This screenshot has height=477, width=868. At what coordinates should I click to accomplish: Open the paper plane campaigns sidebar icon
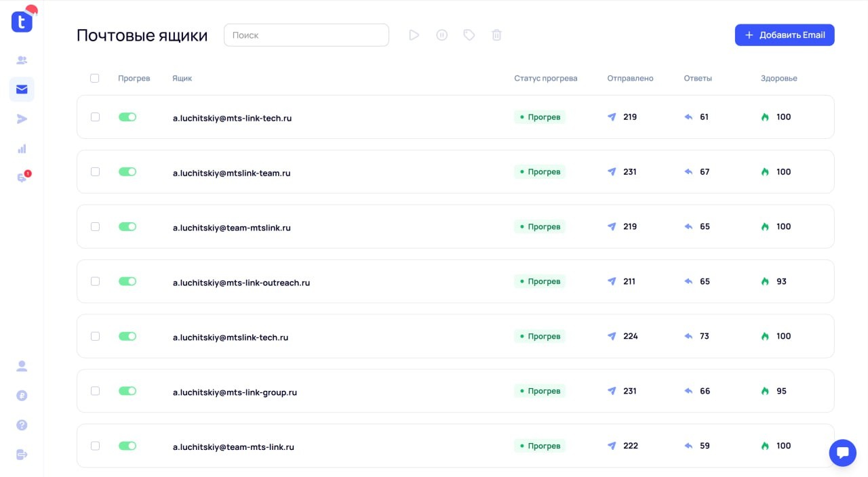point(22,119)
